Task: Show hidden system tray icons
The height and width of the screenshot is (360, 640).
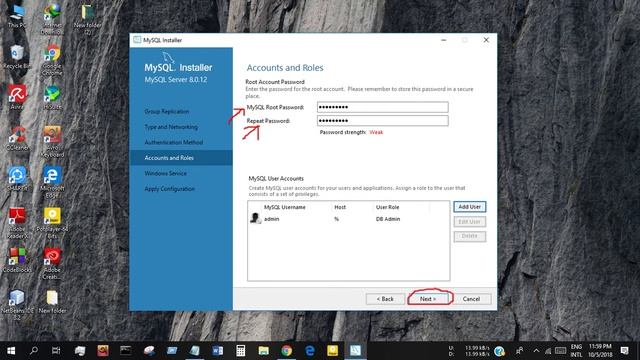Action: pos(536,351)
